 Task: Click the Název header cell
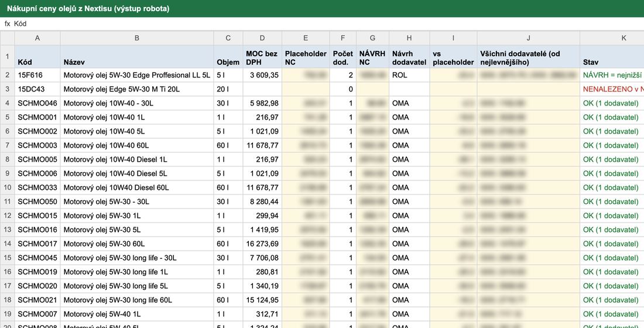pos(137,57)
